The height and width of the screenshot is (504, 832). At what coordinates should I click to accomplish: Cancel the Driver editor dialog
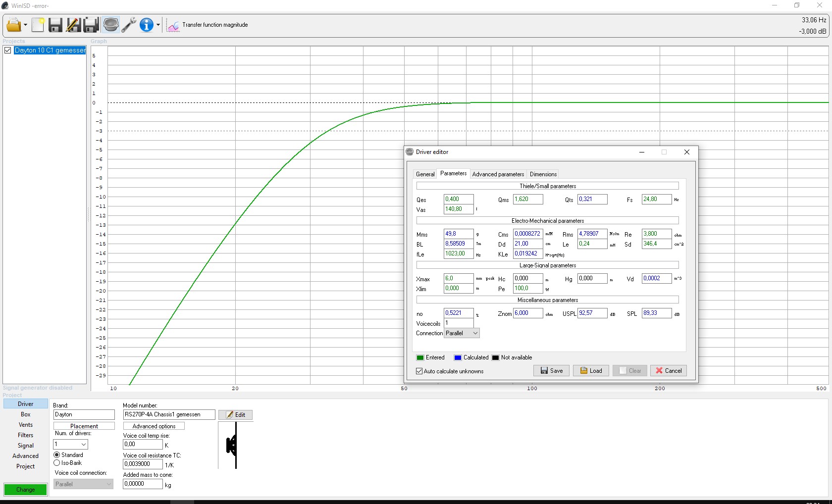(669, 371)
